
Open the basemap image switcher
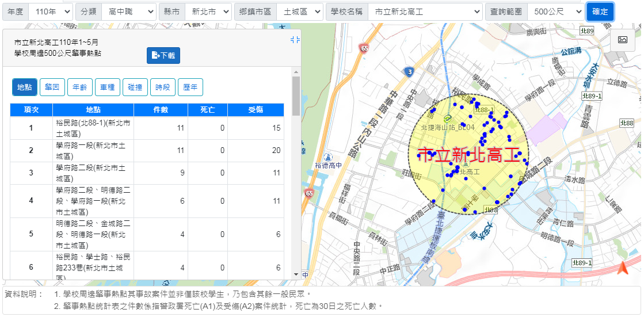[622, 40]
